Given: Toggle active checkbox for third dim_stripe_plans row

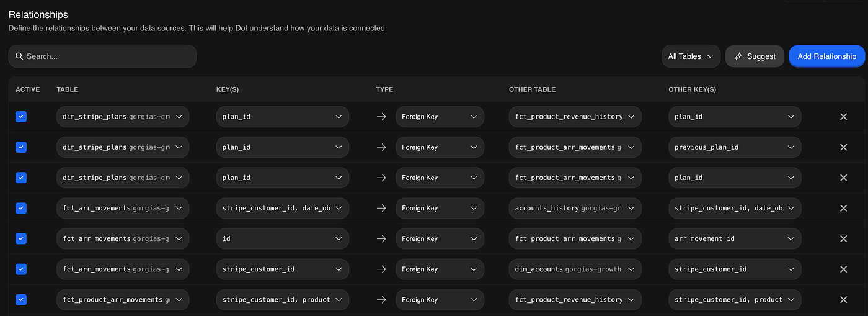Looking at the screenshot, I should (x=21, y=178).
